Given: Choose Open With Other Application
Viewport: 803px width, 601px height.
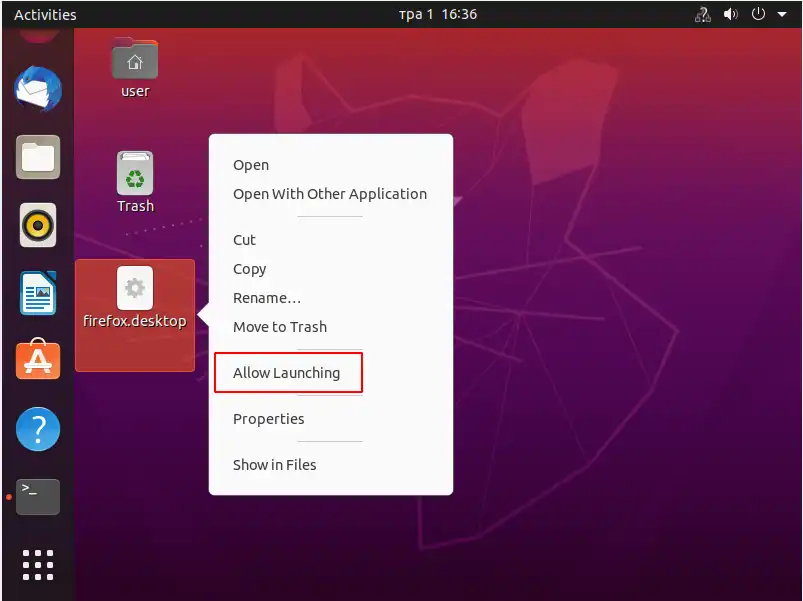Looking at the screenshot, I should [330, 193].
